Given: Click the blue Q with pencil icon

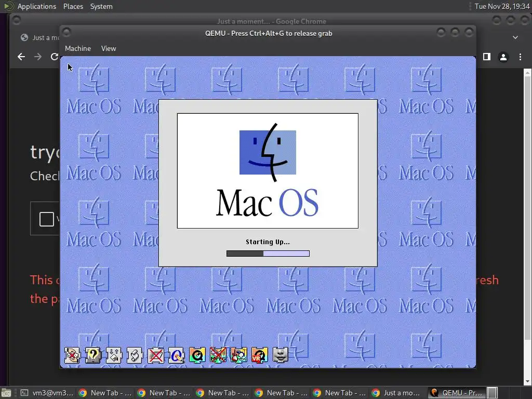Looking at the screenshot, I should click(x=177, y=355).
